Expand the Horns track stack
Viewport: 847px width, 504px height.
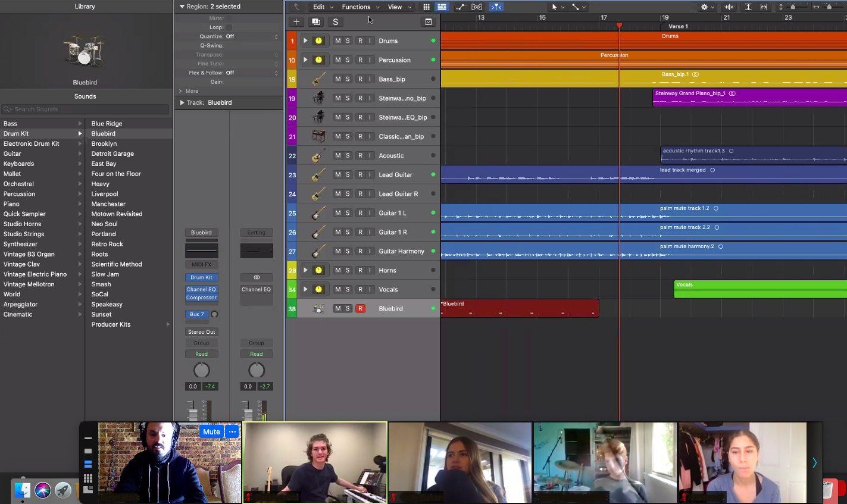tap(305, 270)
